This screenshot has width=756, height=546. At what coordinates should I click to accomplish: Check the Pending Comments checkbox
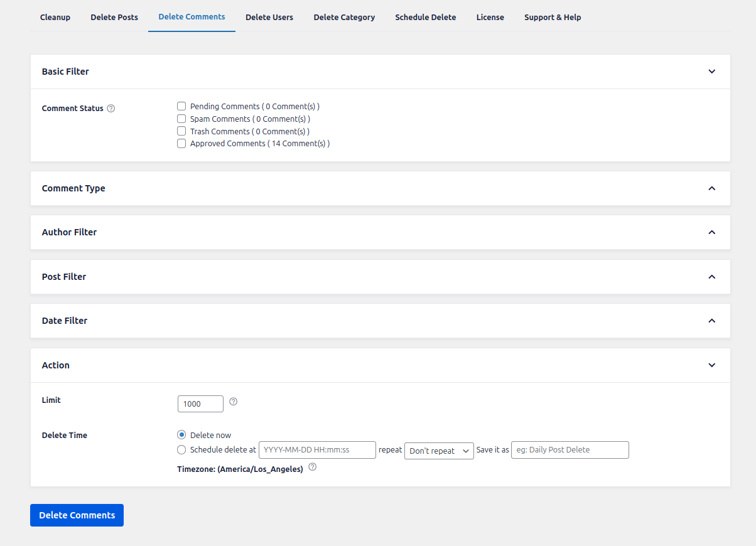click(x=181, y=106)
